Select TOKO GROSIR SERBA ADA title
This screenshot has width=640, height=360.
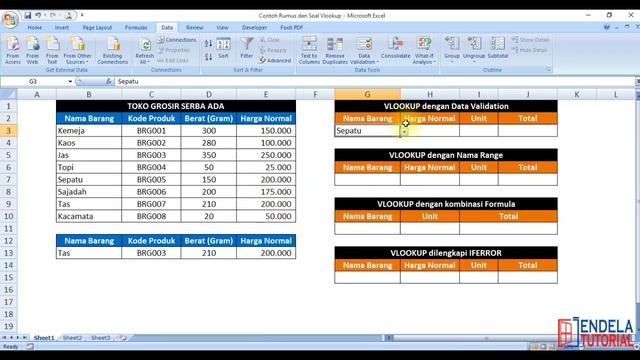(176, 106)
